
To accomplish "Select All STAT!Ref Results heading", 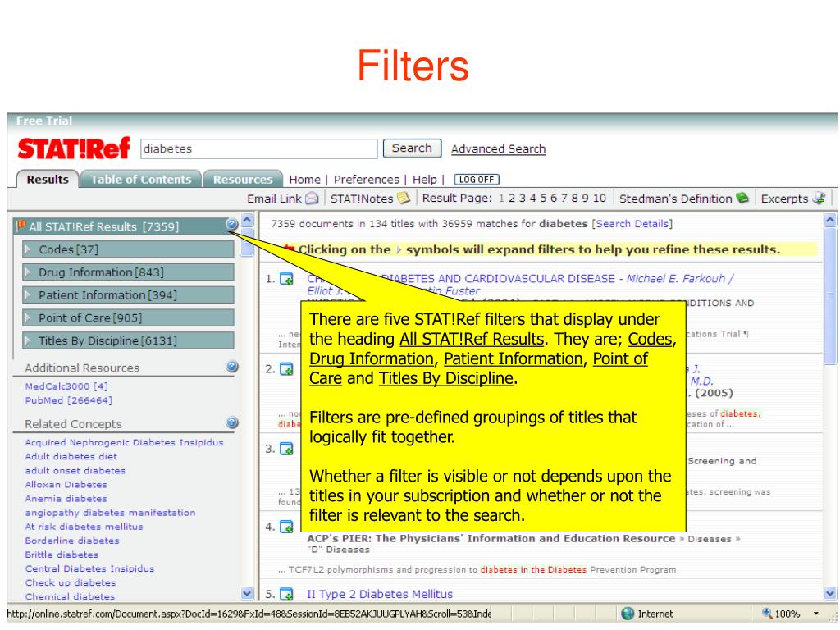I will (x=104, y=226).
